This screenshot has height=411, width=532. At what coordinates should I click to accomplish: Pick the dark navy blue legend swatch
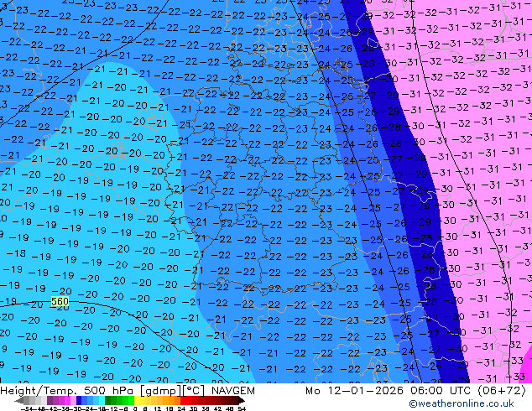point(79,400)
